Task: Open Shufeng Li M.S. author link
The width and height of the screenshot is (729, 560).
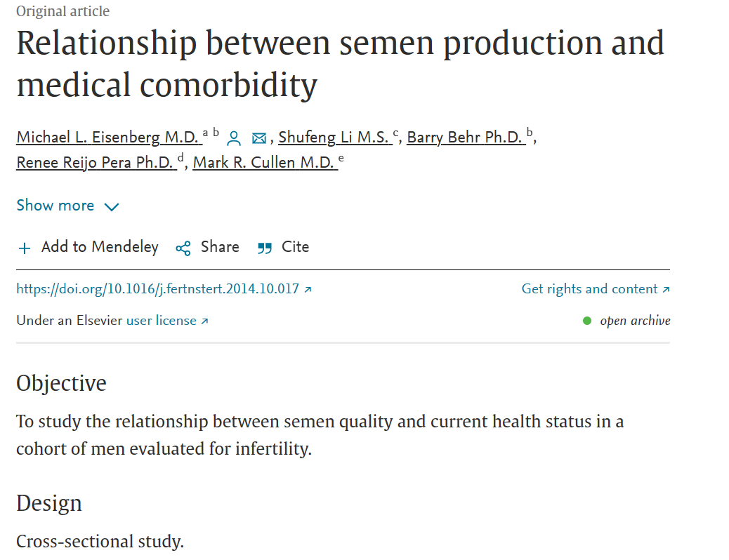Action: (x=334, y=138)
